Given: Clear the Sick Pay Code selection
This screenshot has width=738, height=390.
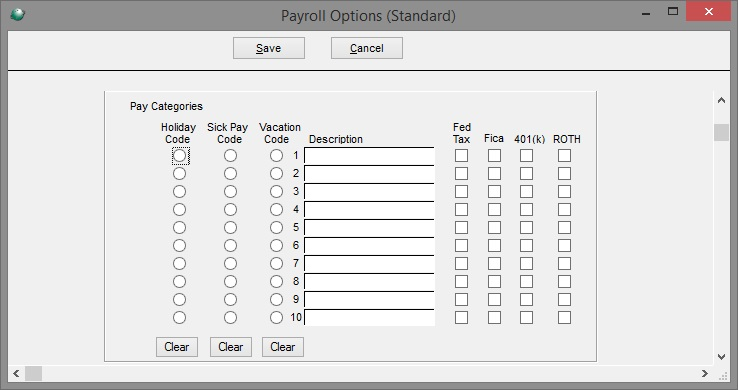Looking at the screenshot, I should 231,347.
